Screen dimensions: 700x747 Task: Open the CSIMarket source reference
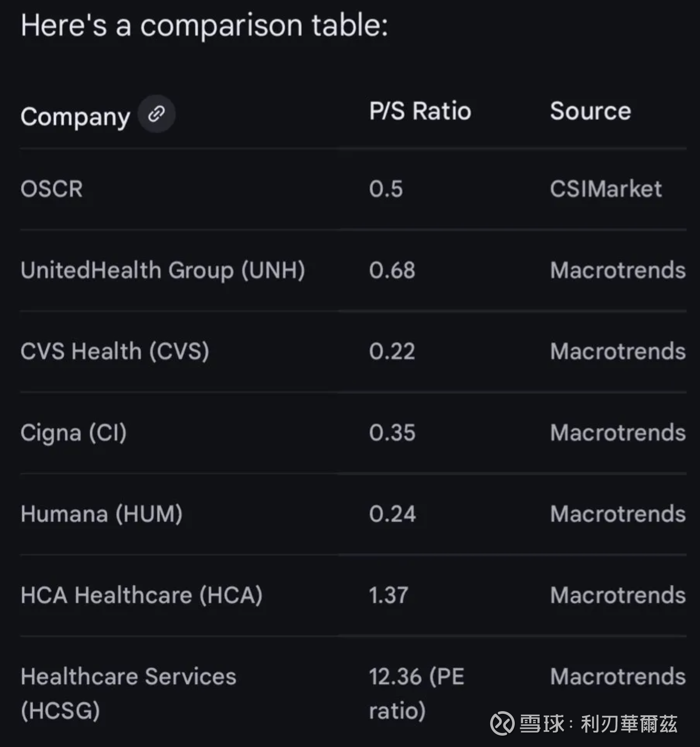click(606, 189)
